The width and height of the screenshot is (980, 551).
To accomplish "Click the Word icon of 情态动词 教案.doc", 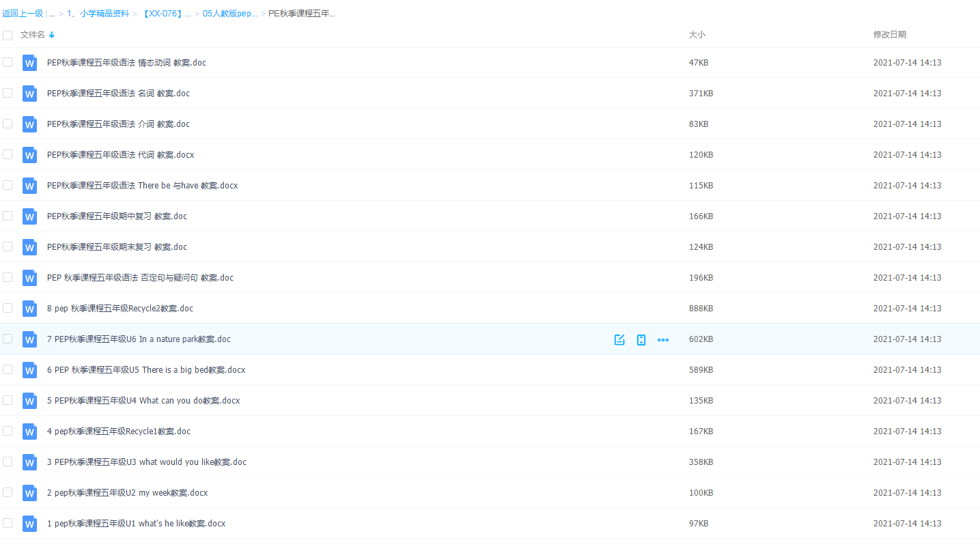I will point(29,63).
